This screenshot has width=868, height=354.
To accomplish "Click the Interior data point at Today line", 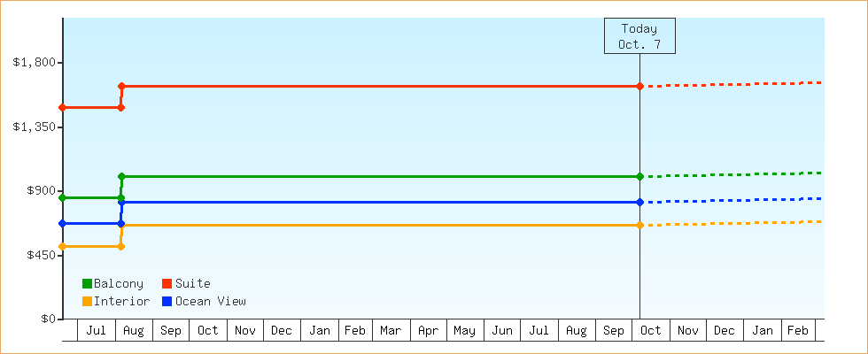I will 639,225.
